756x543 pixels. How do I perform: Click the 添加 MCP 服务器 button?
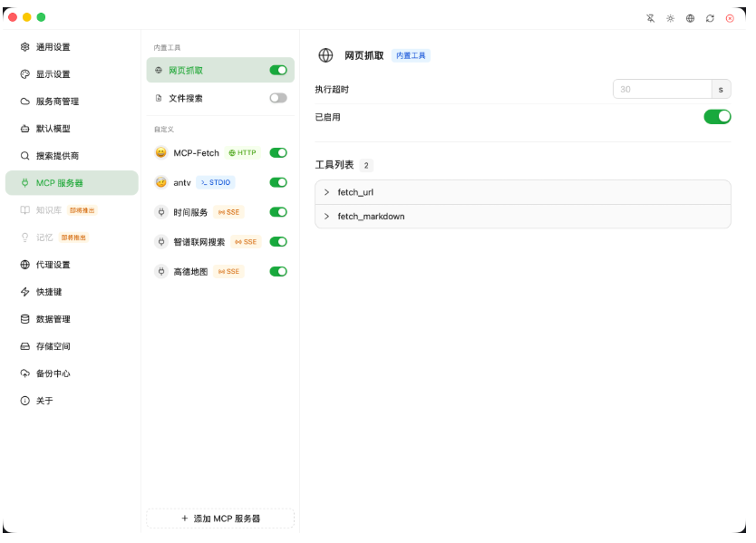[220, 519]
